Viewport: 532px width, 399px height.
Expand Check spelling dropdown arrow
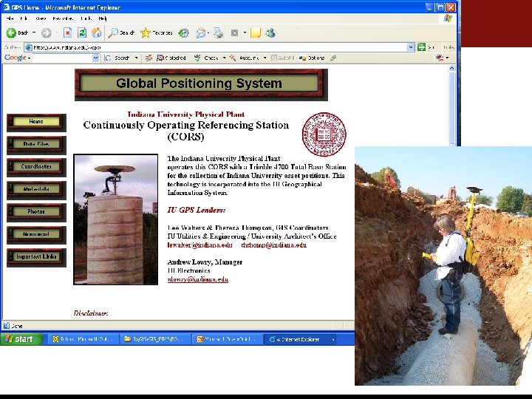[224, 58]
